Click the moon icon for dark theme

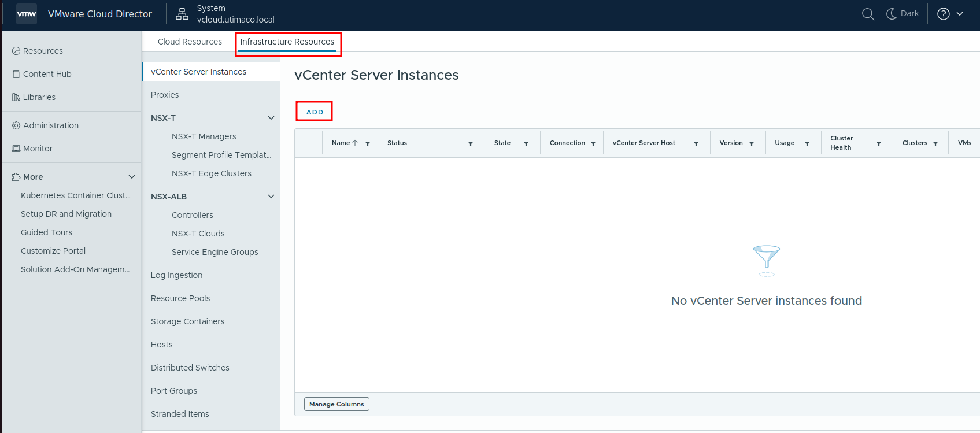coord(892,14)
